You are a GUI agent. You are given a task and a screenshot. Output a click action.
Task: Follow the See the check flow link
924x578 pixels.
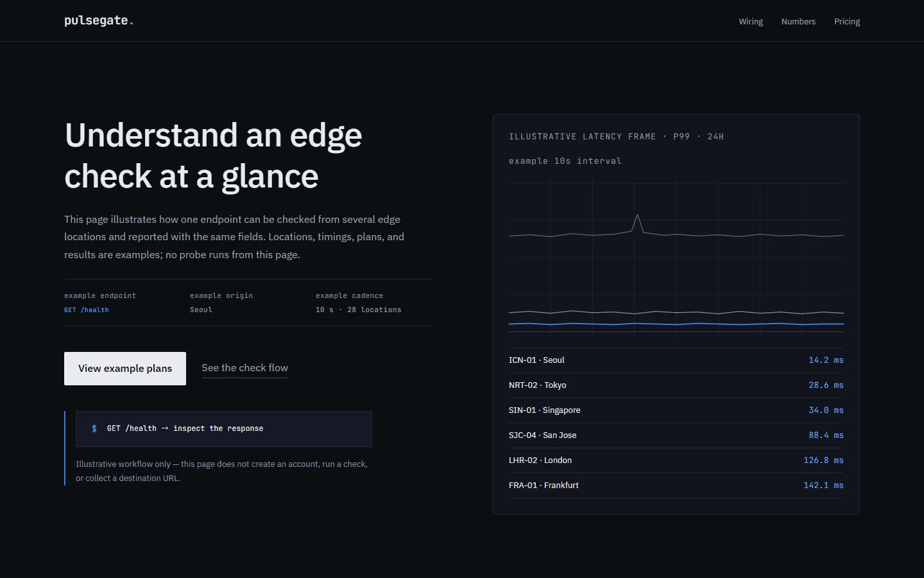244,368
